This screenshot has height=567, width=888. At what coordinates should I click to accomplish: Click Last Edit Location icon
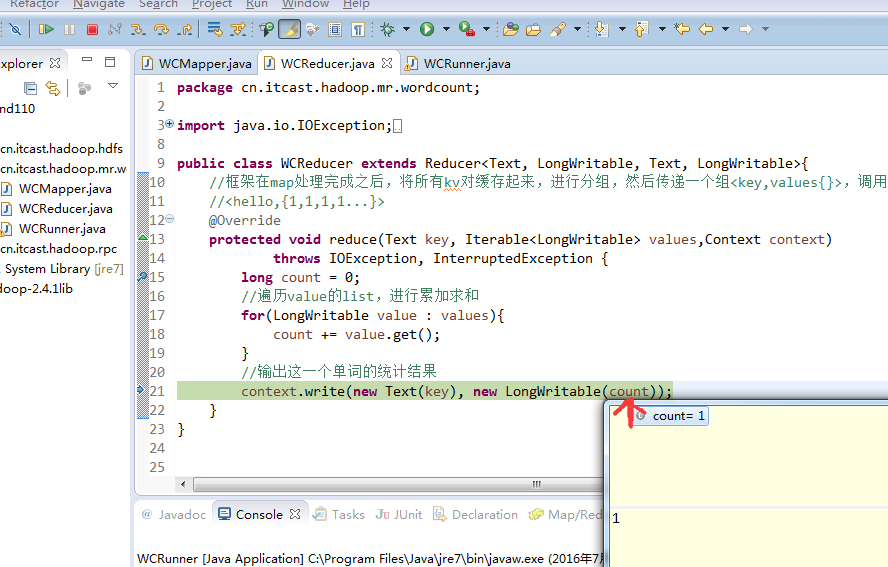(x=682, y=29)
